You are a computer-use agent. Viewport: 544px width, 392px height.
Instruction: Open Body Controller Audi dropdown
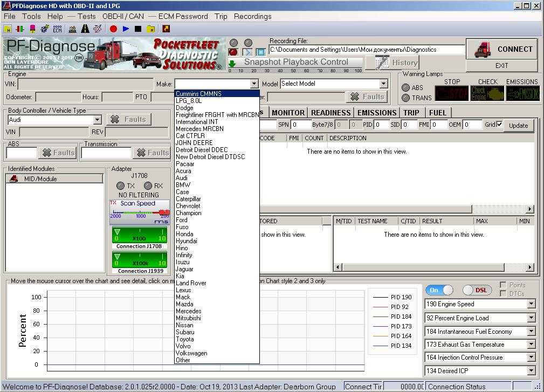coord(98,120)
